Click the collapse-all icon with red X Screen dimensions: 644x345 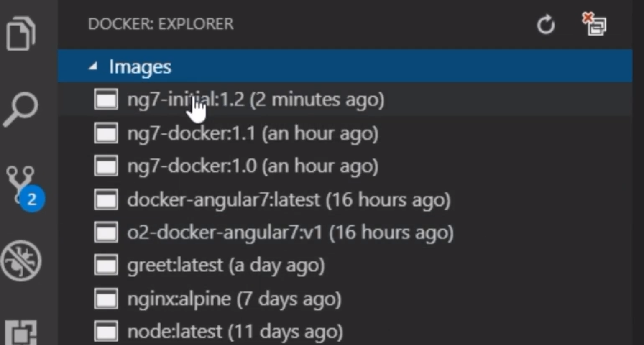pos(594,24)
